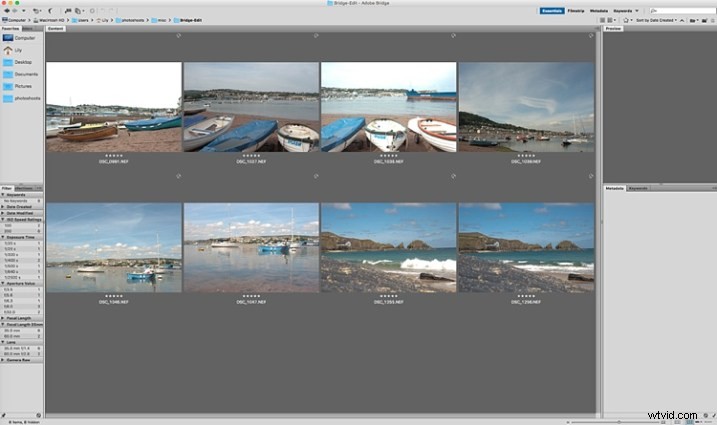Toggle ascending sort order arrow

[x=682, y=20]
